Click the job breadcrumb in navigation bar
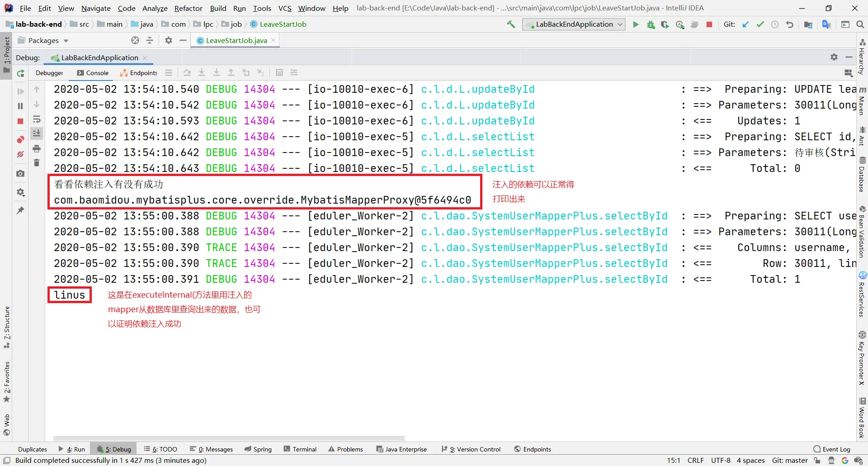 (232, 24)
